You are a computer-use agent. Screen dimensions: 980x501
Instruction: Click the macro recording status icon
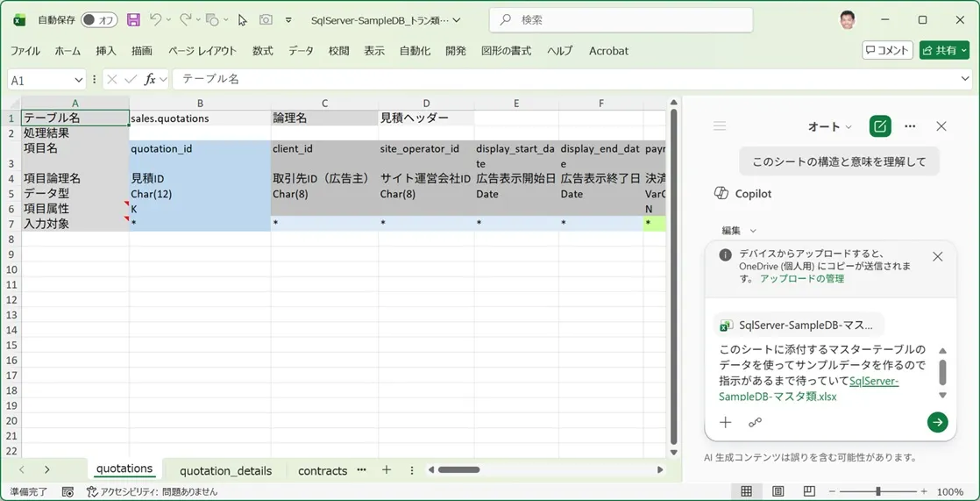pyautogui.click(x=68, y=491)
